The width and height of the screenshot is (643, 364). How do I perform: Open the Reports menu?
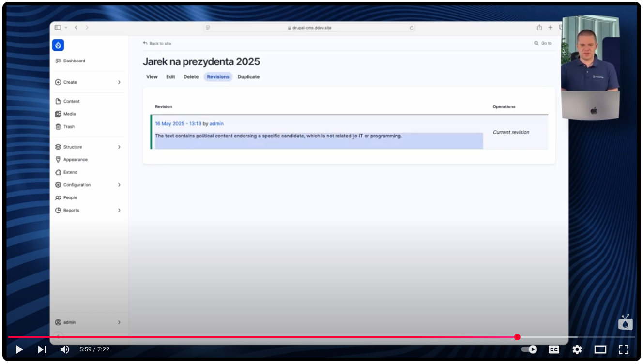click(x=71, y=211)
